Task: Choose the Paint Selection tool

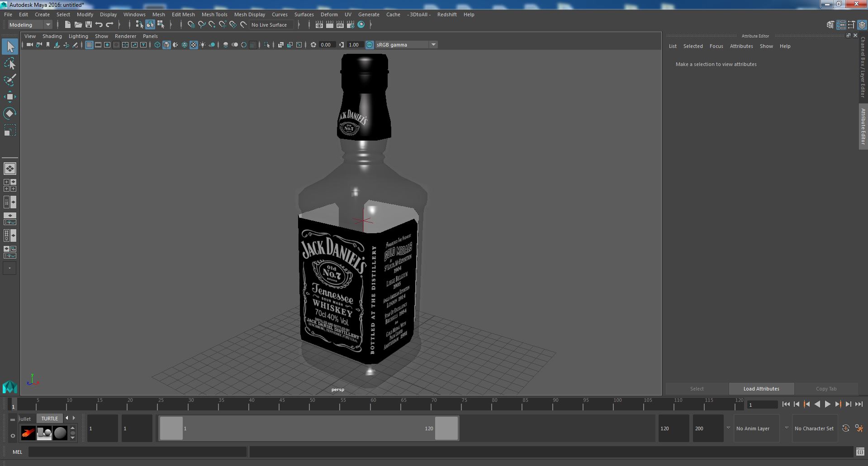Action: tap(10, 80)
